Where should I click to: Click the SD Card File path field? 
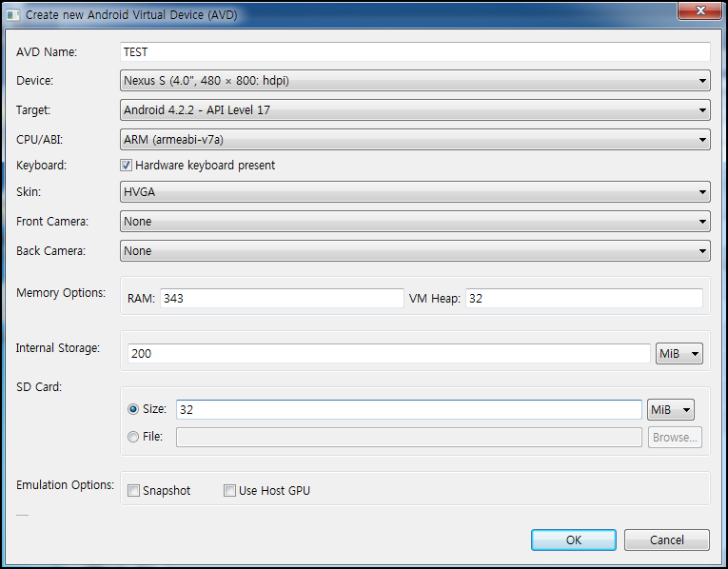point(409,437)
